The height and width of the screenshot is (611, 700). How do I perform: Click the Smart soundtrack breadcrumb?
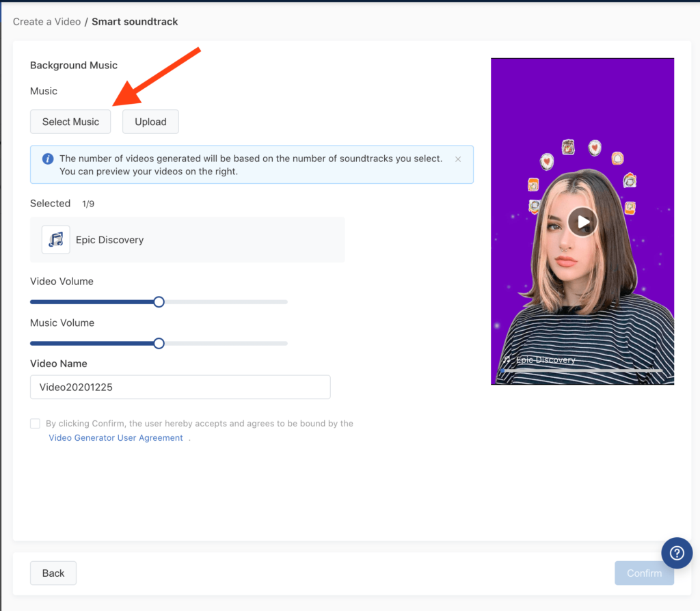point(135,22)
